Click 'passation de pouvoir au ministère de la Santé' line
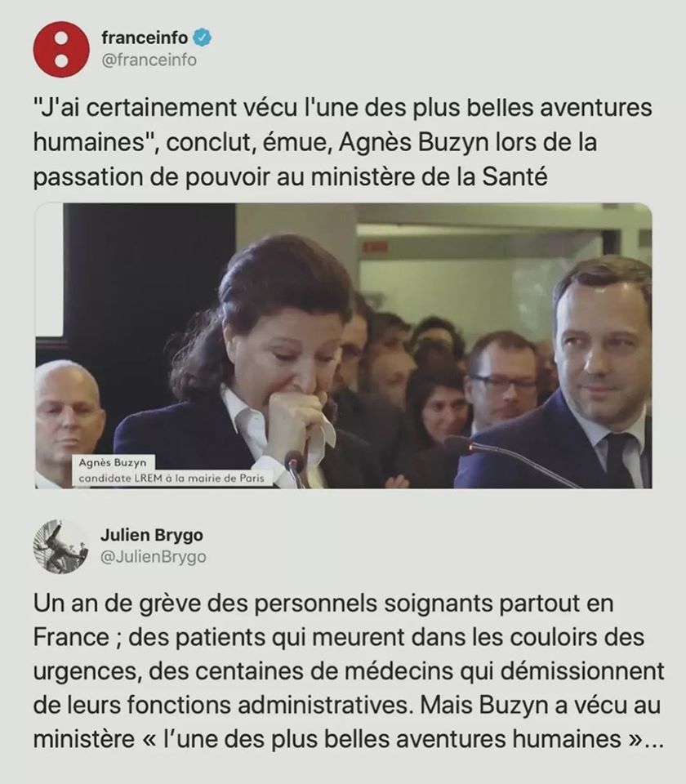The image size is (686, 784). point(290,177)
